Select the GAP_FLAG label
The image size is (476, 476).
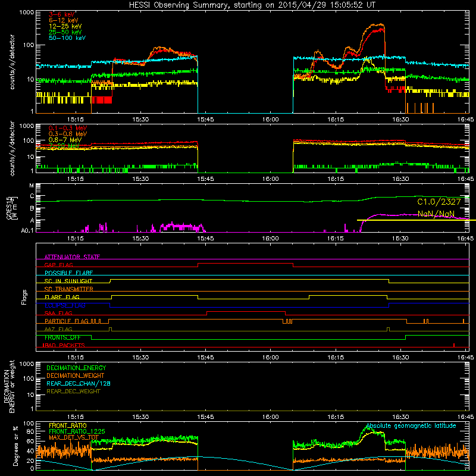tap(58, 265)
